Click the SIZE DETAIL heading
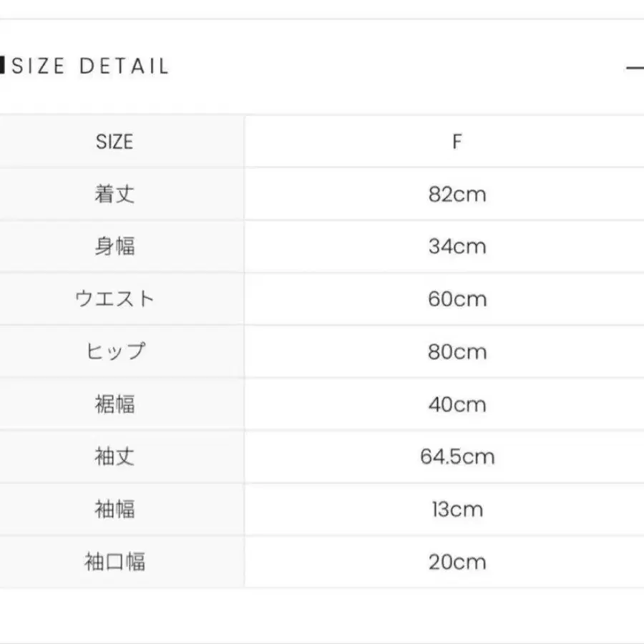This screenshot has width=644, height=644. pyautogui.click(x=90, y=67)
